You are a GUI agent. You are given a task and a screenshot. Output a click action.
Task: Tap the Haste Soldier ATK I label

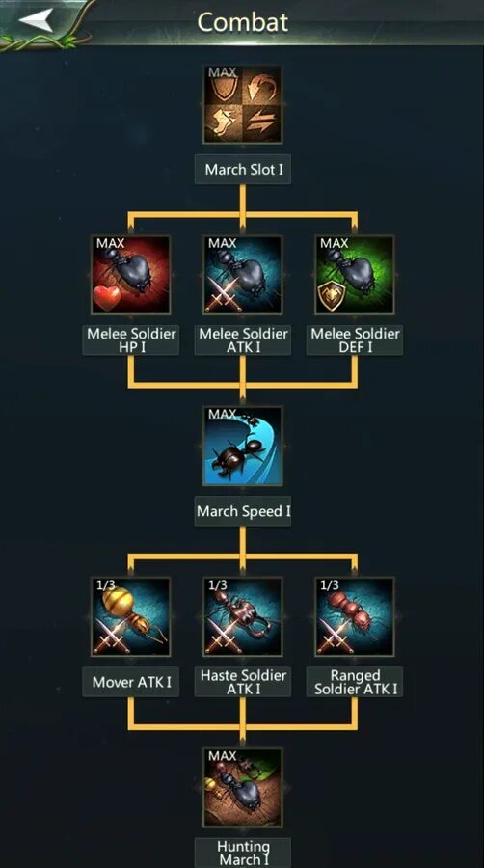(x=243, y=682)
